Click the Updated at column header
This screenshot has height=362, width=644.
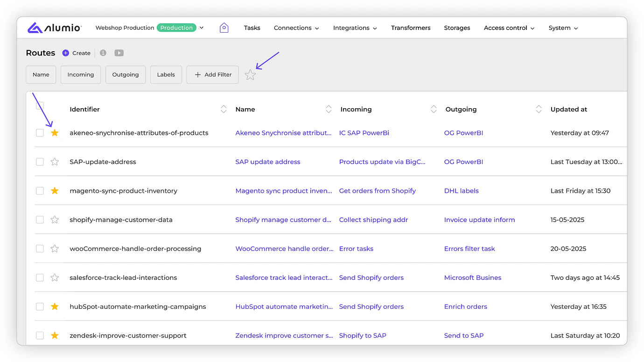coord(569,109)
